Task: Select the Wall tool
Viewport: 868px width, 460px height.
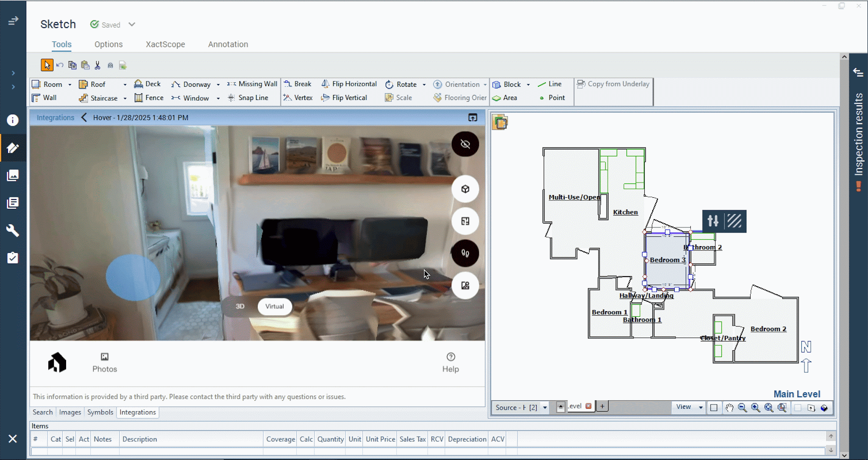Action: 45,98
